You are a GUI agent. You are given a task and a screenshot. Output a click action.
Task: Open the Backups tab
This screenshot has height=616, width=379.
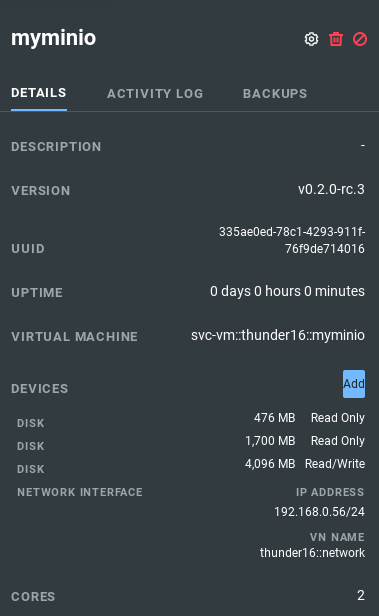[275, 94]
